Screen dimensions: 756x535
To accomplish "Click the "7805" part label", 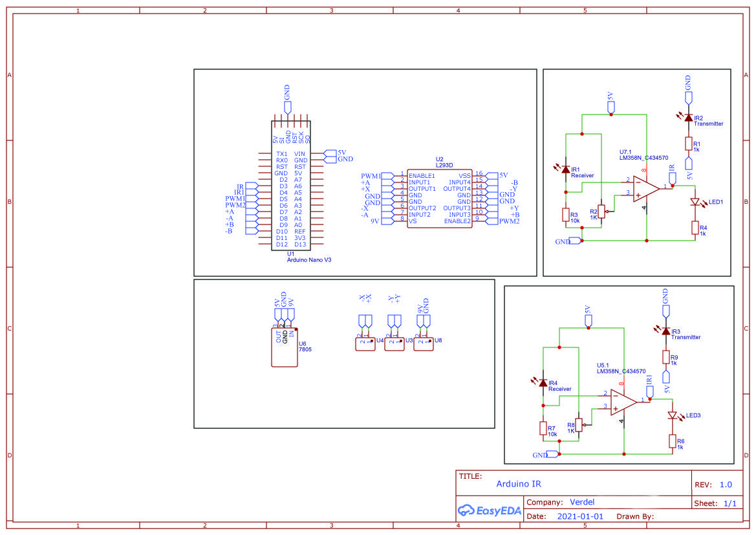I will pos(305,349).
